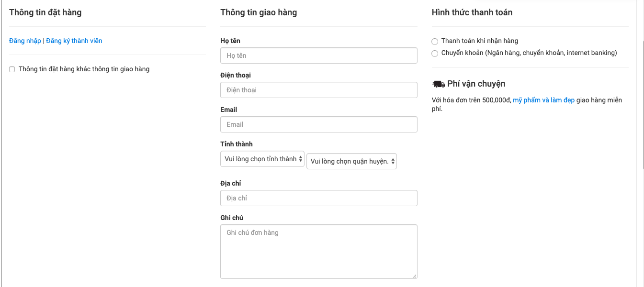644x287 pixels.
Task: Select 'Thanh toán khi nhận hàng' radio option
Action: click(x=435, y=42)
